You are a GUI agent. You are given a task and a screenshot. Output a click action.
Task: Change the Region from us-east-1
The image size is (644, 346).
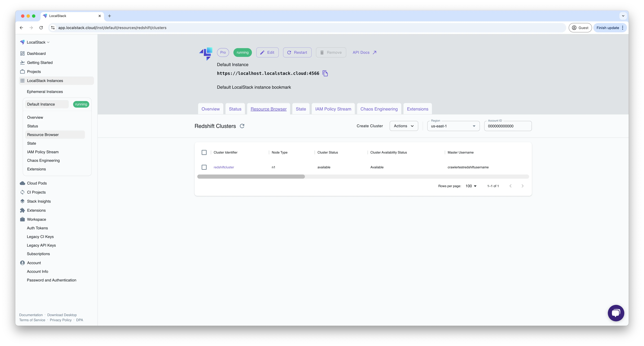[x=453, y=126]
